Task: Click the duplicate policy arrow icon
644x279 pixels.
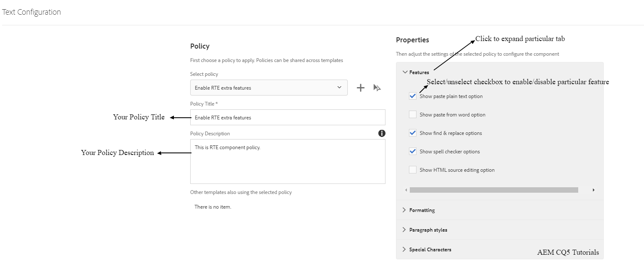Action: coord(377,88)
